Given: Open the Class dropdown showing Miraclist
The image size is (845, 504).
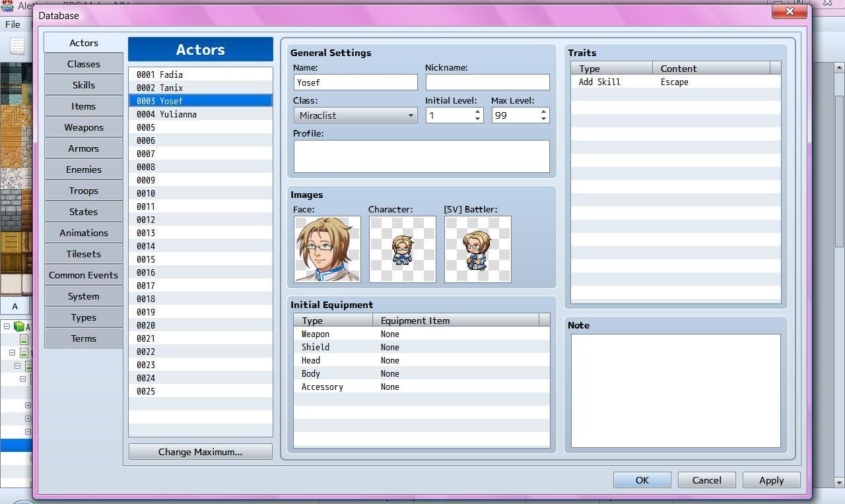Looking at the screenshot, I should 355,115.
